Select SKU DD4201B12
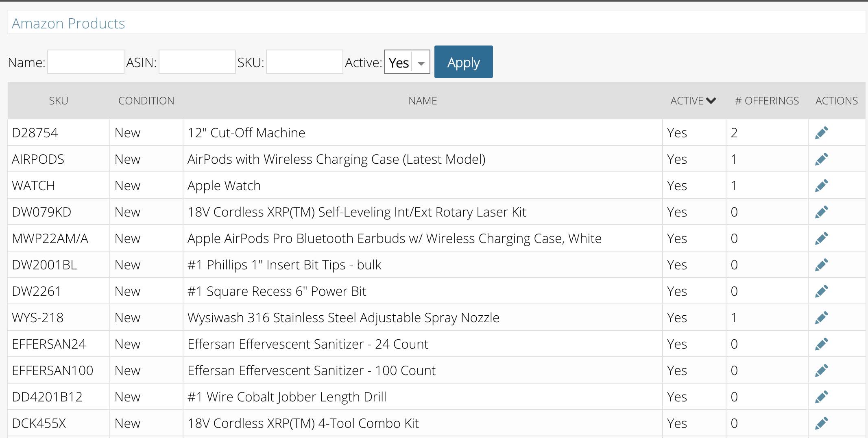 (x=47, y=397)
